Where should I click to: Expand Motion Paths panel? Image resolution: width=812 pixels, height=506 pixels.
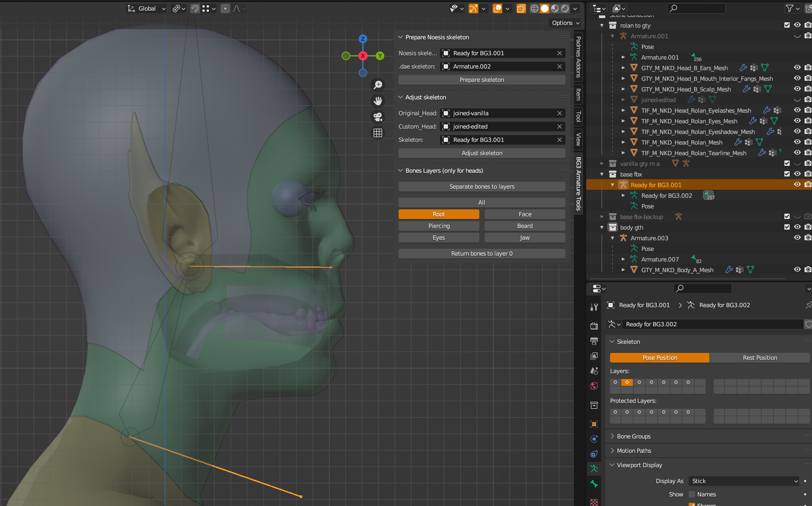(x=612, y=451)
